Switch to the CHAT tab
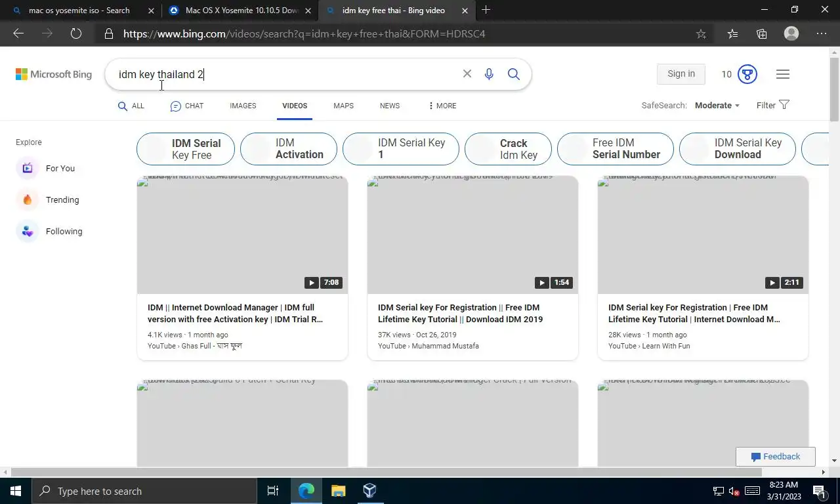 (x=187, y=106)
